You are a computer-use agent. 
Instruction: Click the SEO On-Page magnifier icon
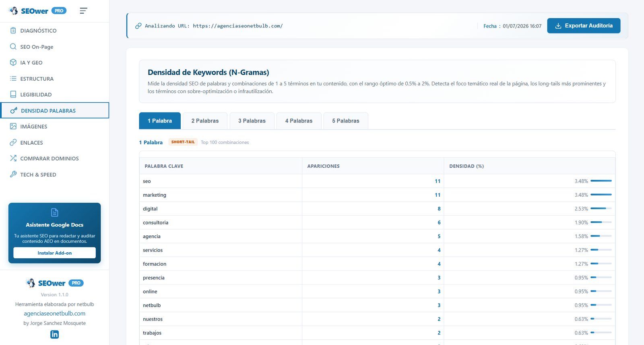coord(13,47)
